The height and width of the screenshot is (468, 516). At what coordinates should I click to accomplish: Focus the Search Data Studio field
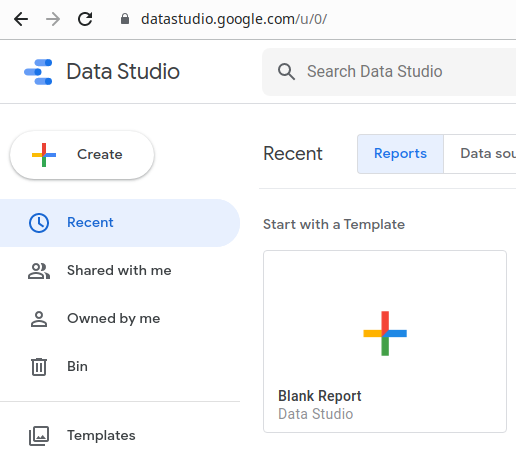click(389, 72)
